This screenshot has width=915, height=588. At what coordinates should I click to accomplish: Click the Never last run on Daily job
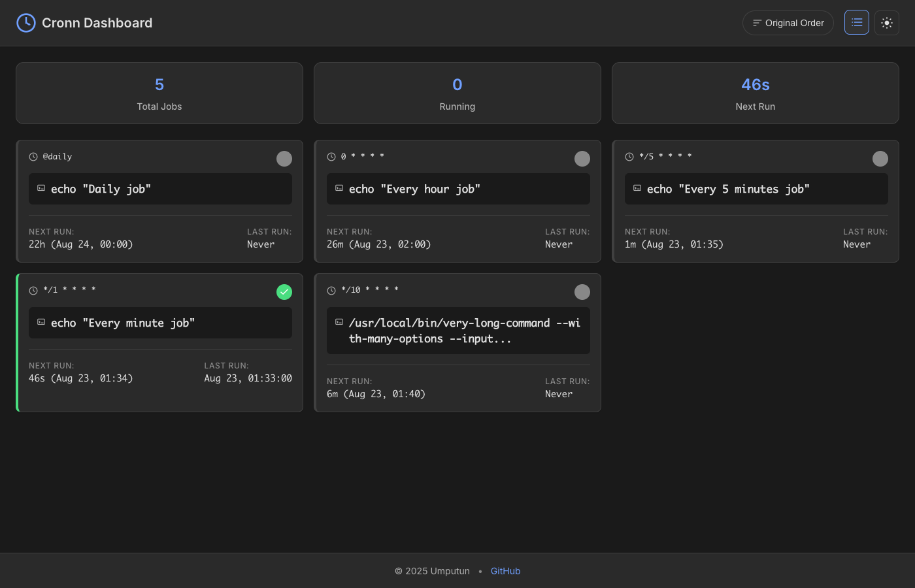pos(261,244)
